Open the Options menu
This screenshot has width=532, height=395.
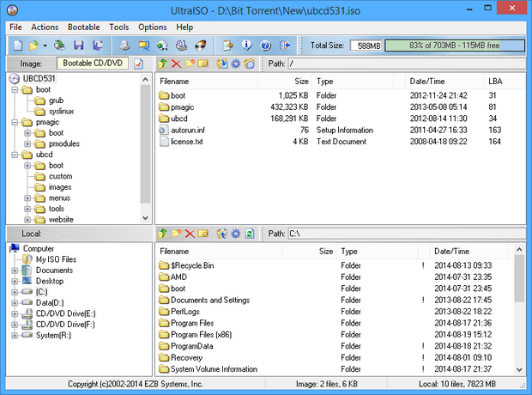pos(153,27)
